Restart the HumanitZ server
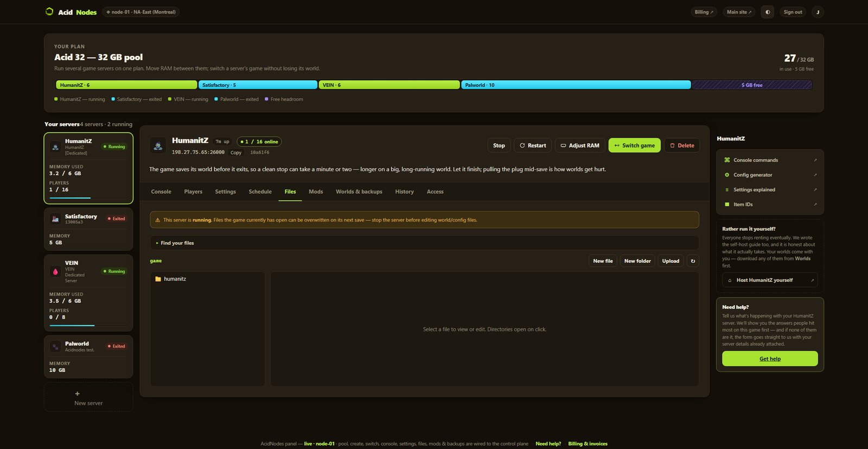Image resolution: width=868 pixels, height=449 pixels. 533,146
